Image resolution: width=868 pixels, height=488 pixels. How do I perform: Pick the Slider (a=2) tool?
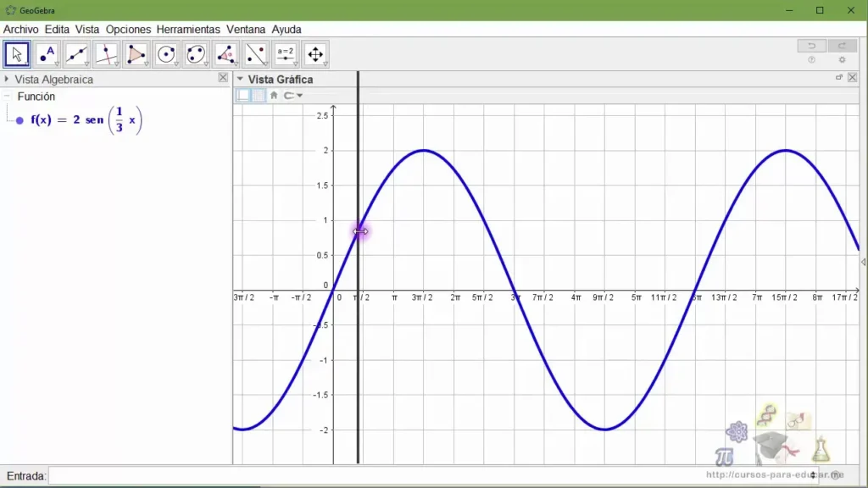(x=286, y=54)
